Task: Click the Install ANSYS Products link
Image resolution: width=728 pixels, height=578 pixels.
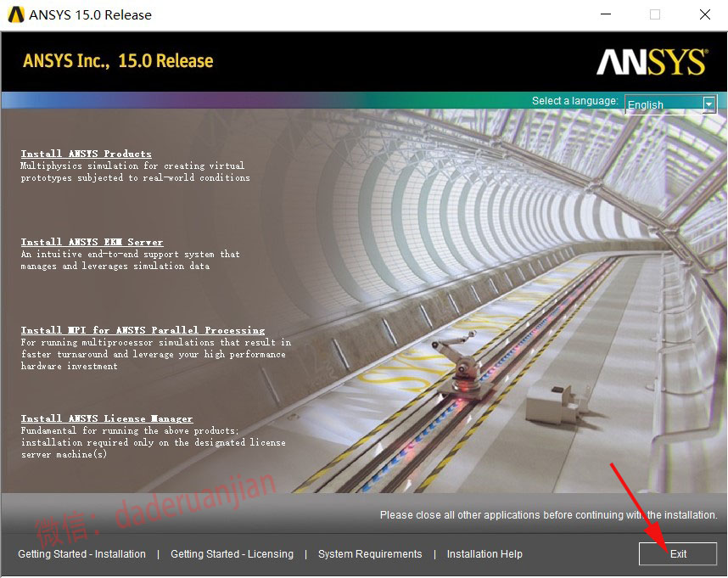Action: (86, 154)
